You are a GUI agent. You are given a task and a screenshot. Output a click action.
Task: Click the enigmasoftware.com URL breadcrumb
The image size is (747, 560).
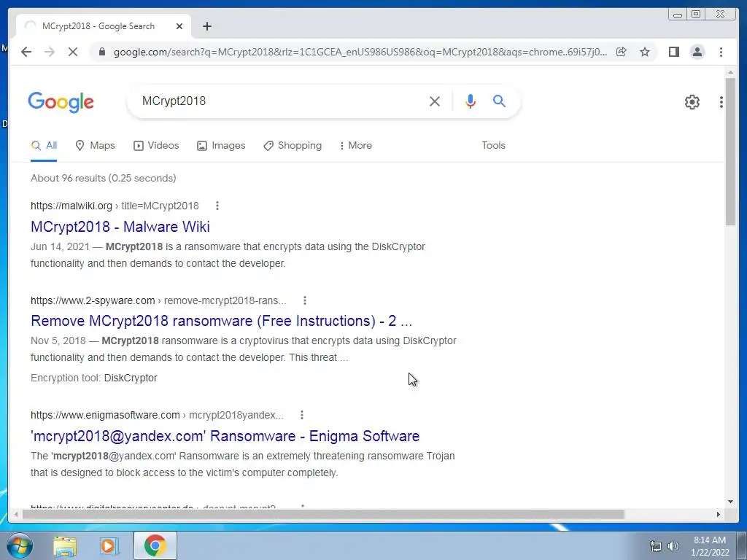coord(158,415)
